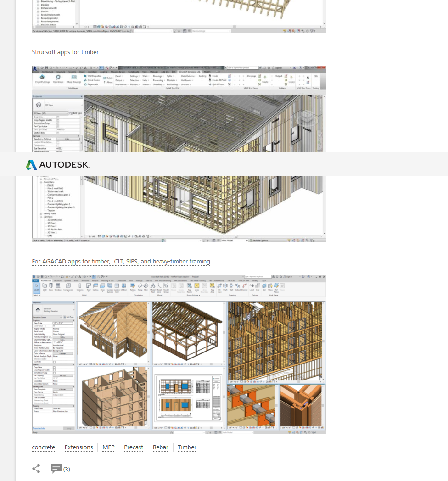Click the Delete icon in MWF Pro Wall
Screen dimensions: 448x481
[x=106, y=78]
